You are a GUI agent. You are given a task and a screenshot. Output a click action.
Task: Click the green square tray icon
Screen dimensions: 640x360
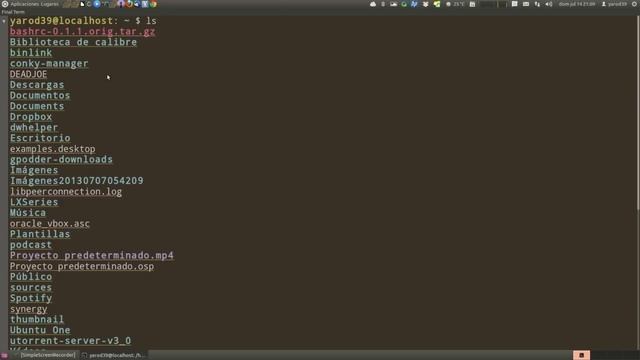[x=437, y=4]
